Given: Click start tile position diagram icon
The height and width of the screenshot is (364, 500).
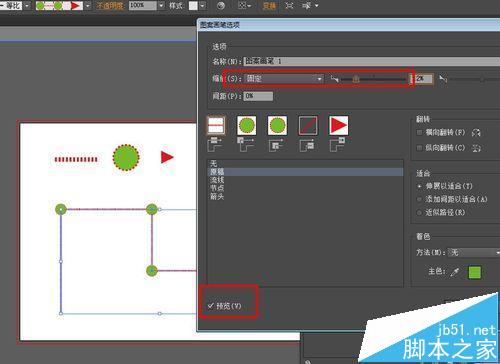Looking at the screenshot, I should 307,144.
